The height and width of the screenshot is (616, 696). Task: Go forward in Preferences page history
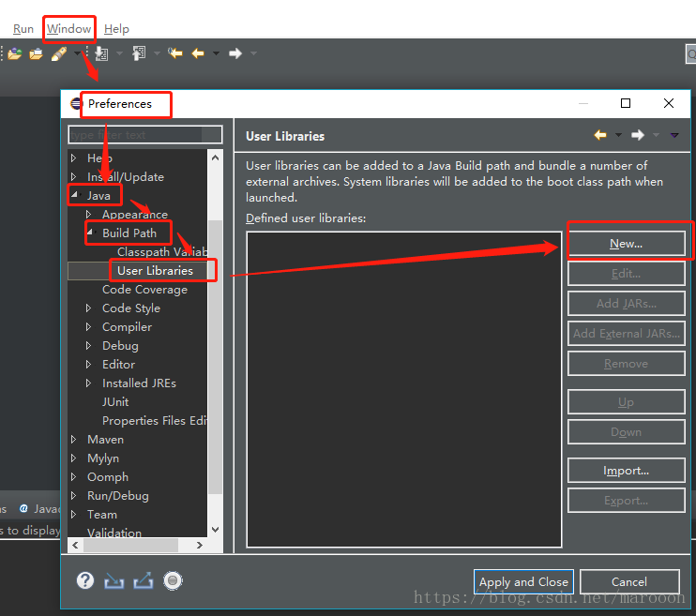(x=638, y=135)
